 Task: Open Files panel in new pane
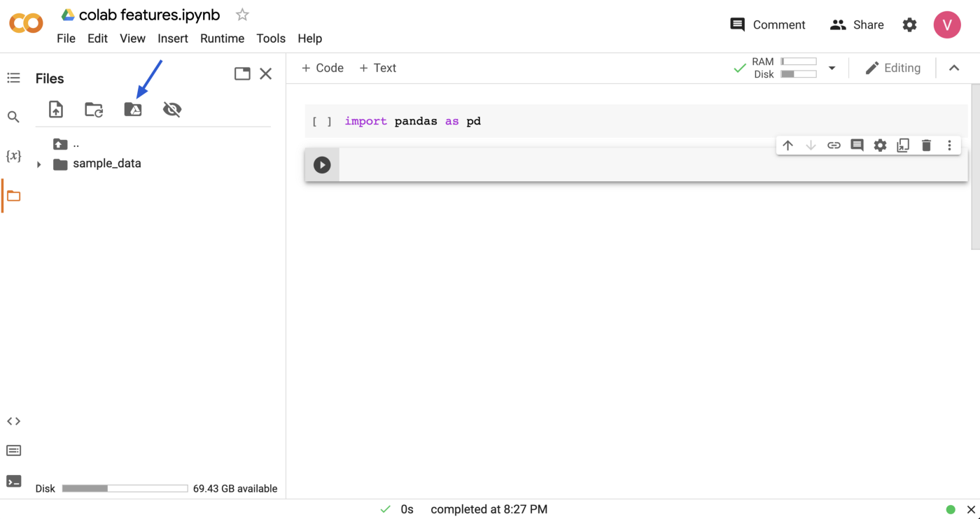pyautogui.click(x=242, y=73)
